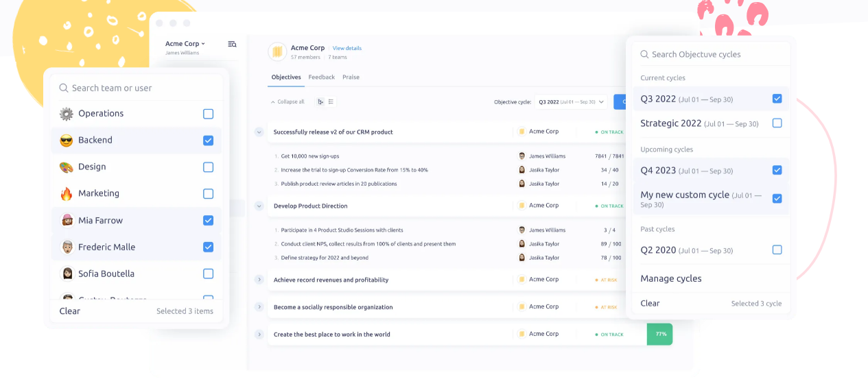Click Mia Farrow's avatar
The width and height of the screenshot is (868, 388).
coord(67,221)
